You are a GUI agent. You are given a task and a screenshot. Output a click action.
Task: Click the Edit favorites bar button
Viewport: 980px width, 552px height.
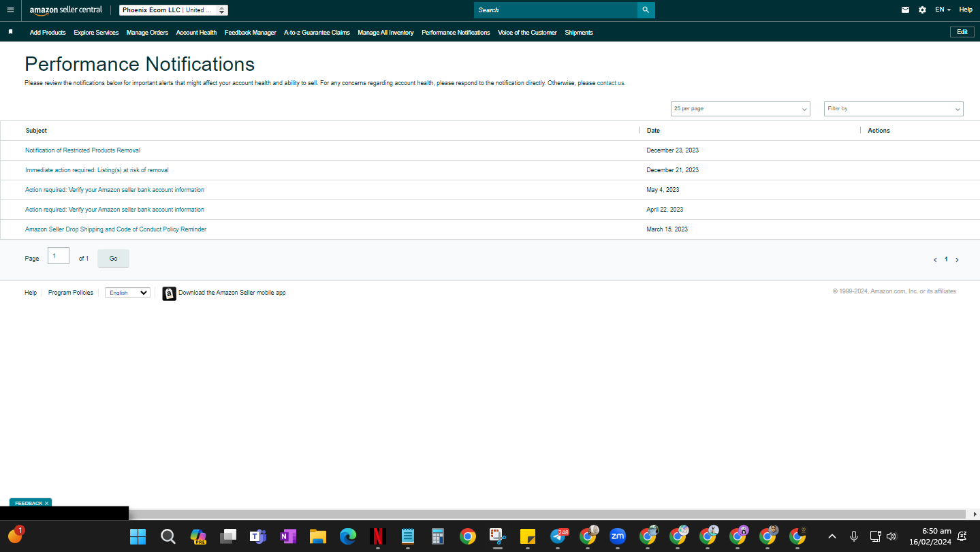[x=962, y=32]
